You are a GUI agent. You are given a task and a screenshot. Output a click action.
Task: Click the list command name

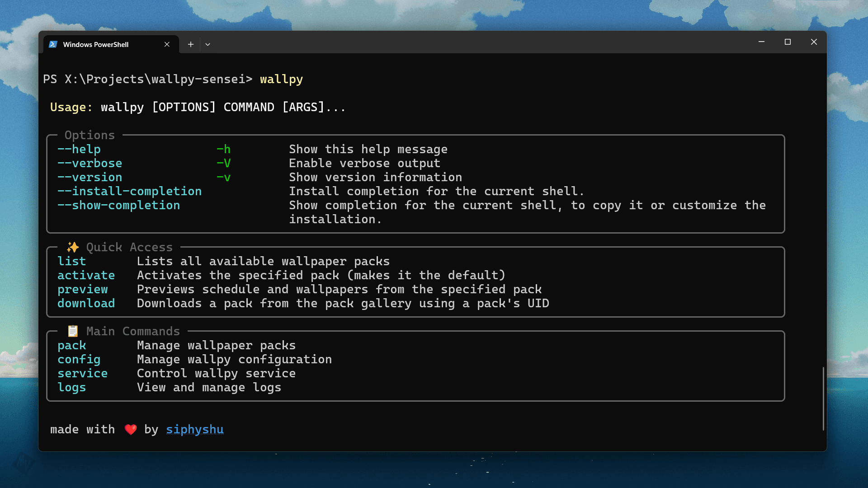(72, 261)
